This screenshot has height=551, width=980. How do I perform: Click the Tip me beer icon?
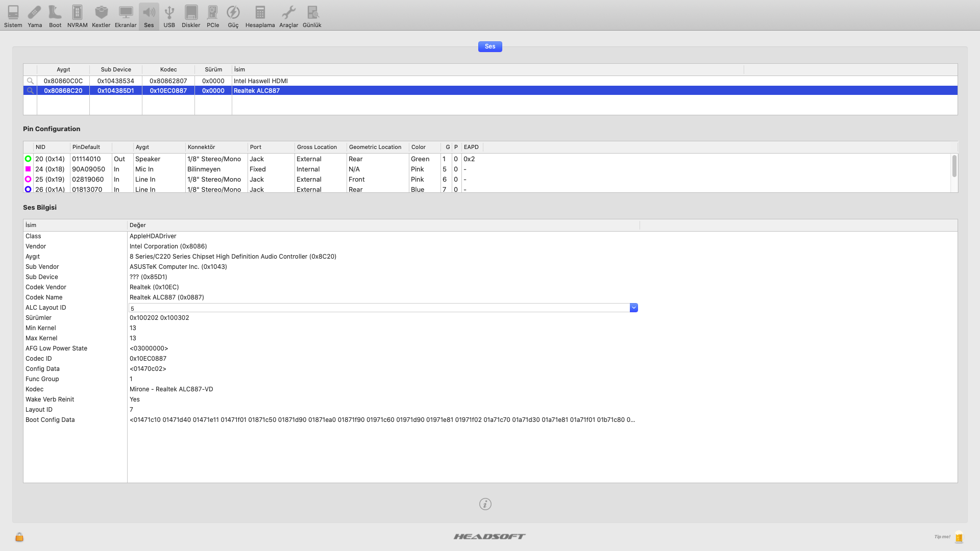tap(959, 537)
